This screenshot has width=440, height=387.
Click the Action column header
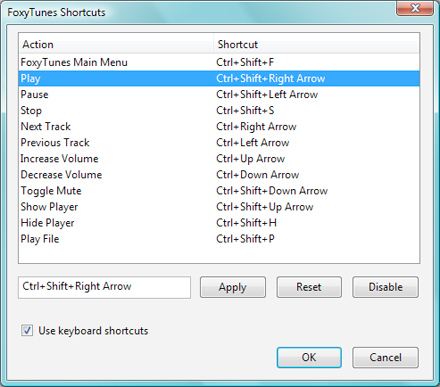116,44
